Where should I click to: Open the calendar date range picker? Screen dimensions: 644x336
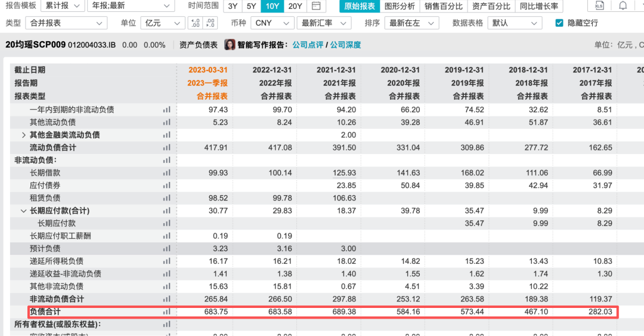316,6
